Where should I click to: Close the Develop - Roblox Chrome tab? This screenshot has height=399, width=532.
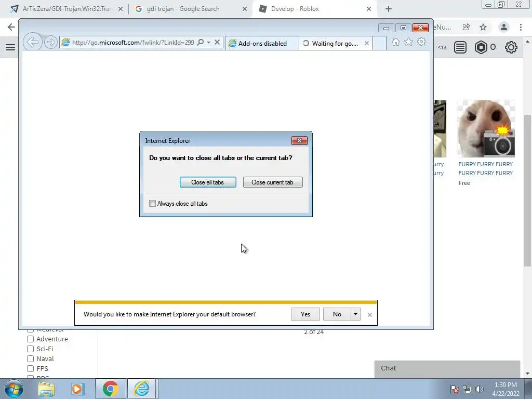coord(369,9)
